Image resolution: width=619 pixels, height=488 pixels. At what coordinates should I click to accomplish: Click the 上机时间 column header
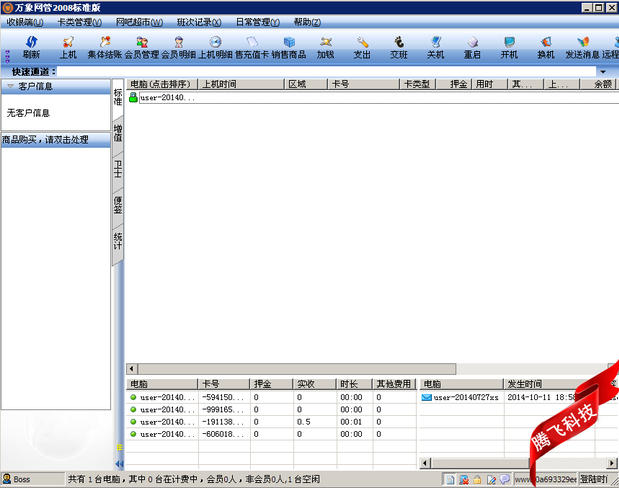click(x=241, y=84)
